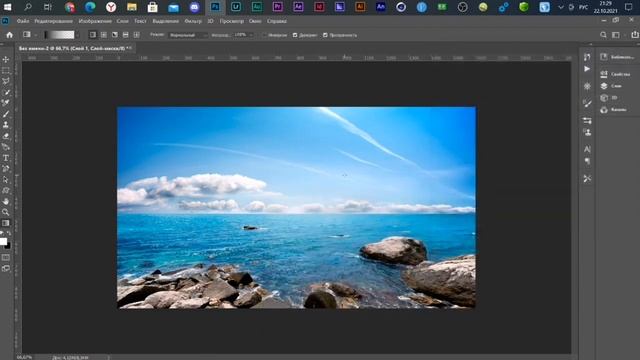Select the Pen tool
The height and width of the screenshot is (360, 640).
(x=6, y=169)
